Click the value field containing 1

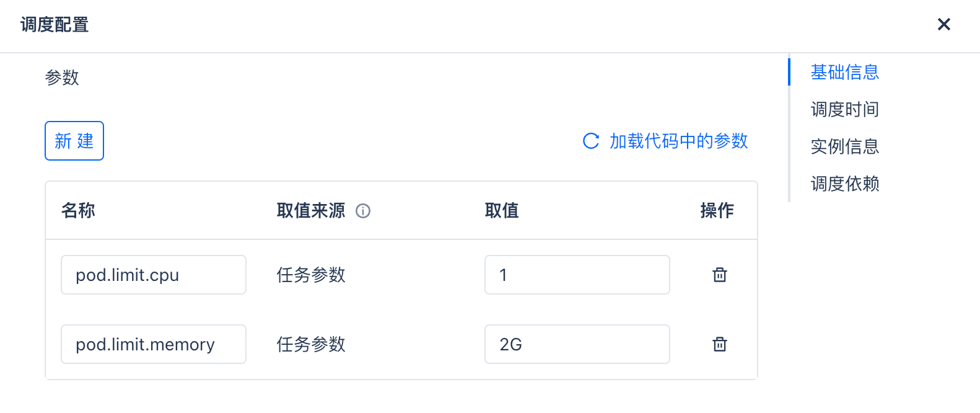click(577, 275)
